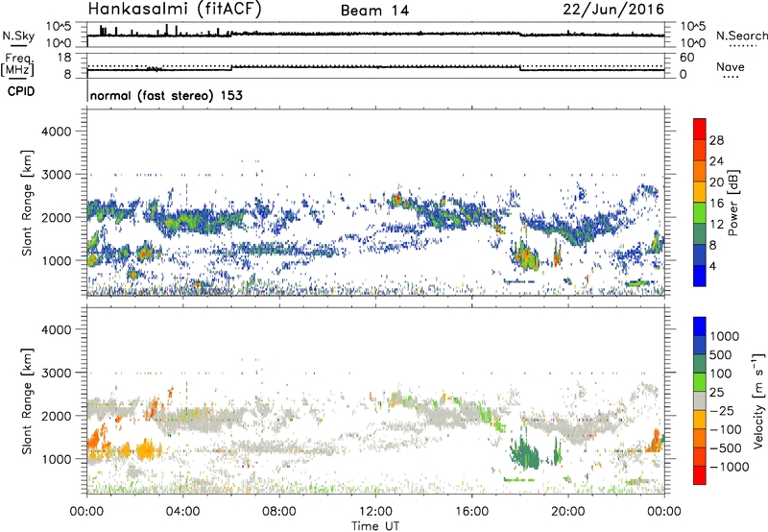Click the 3000 tick on velocity panel
This screenshot has height=532, width=768.
[x=56, y=373]
